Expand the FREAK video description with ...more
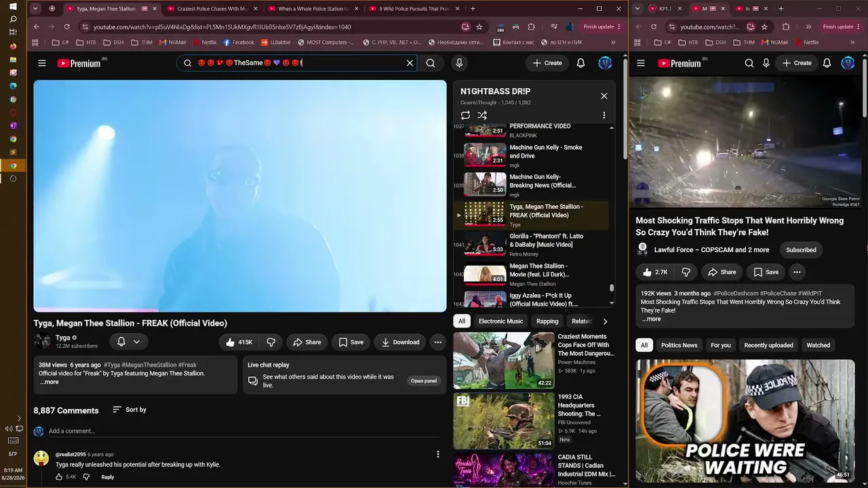Screen dimensions: 868x488 click(x=50, y=382)
